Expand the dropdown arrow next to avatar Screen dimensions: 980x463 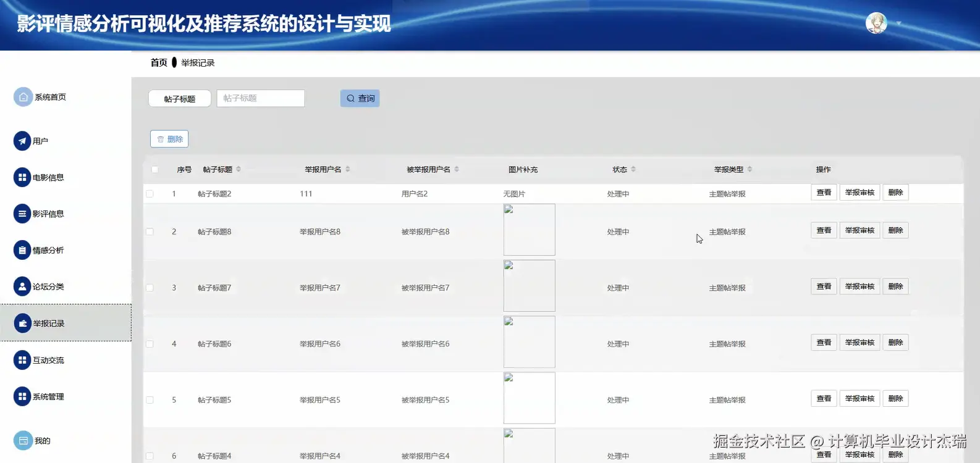[899, 23]
